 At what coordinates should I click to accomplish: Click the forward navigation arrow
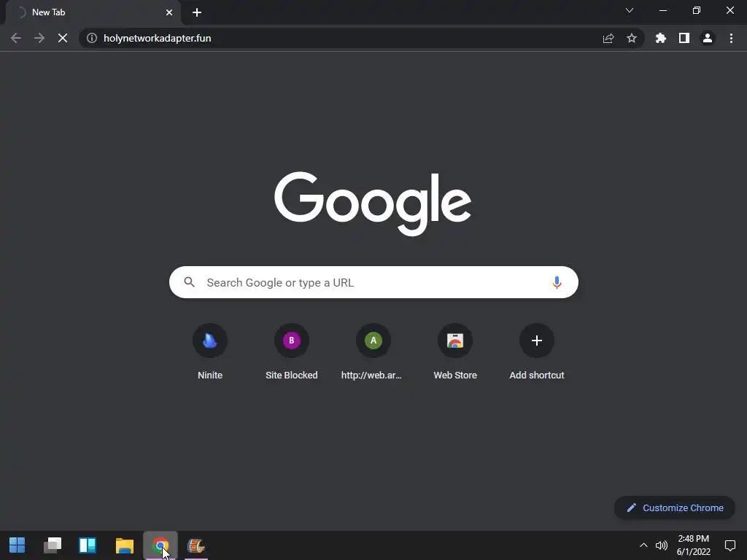coord(39,38)
